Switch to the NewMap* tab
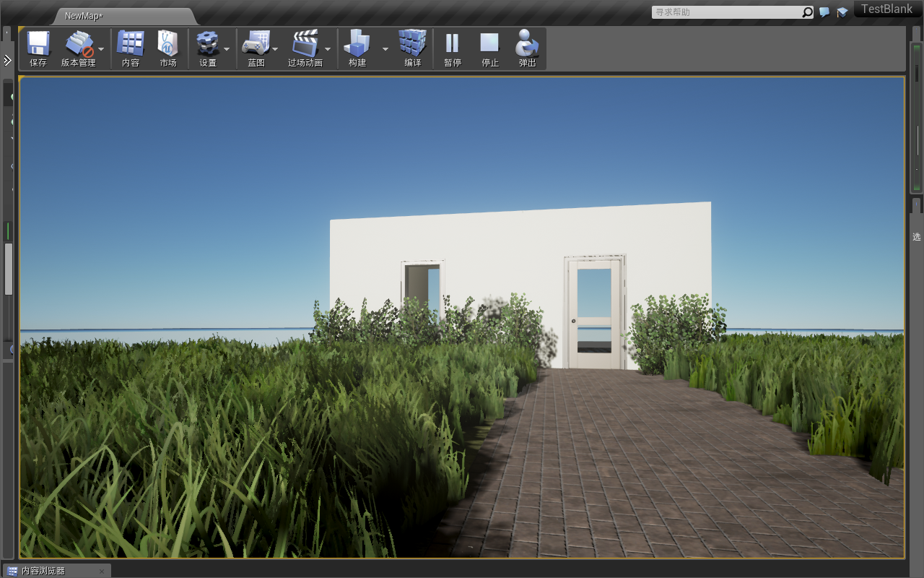This screenshot has width=924, height=578. tap(84, 16)
